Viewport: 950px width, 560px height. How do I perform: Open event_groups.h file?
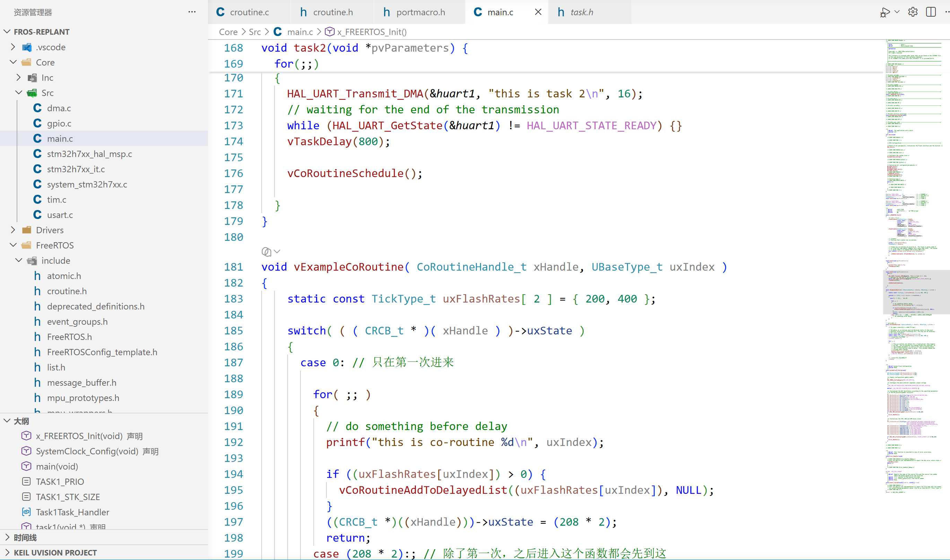pyautogui.click(x=104, y=322)
